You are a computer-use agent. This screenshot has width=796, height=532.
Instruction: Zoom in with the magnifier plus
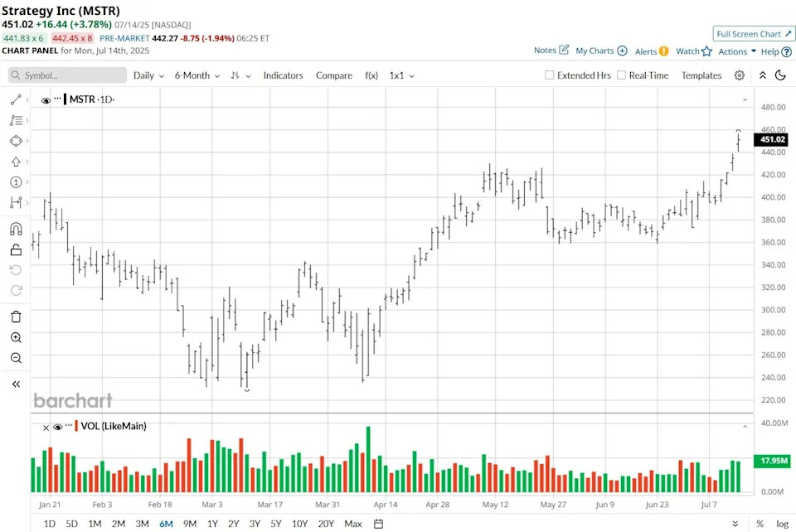16,338
